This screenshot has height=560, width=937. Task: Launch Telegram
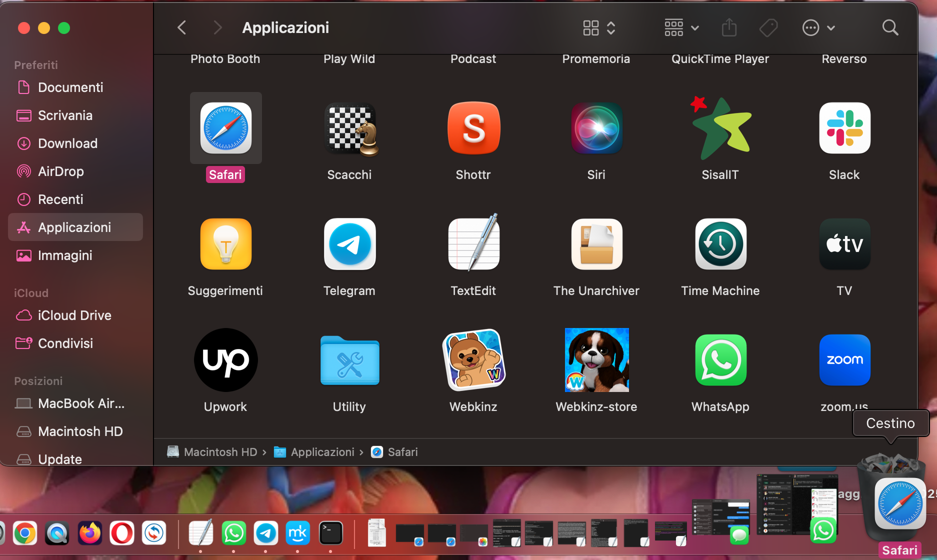[x=349, y=244]
